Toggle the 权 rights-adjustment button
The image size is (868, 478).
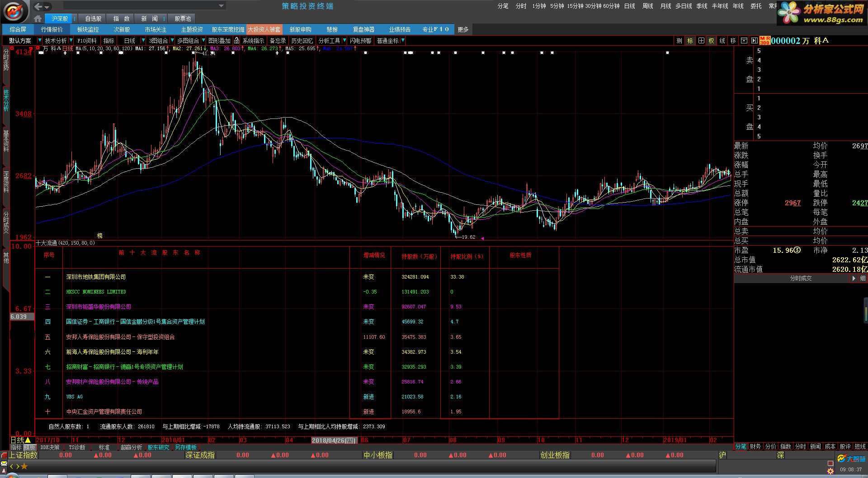[x=711, y=41]
